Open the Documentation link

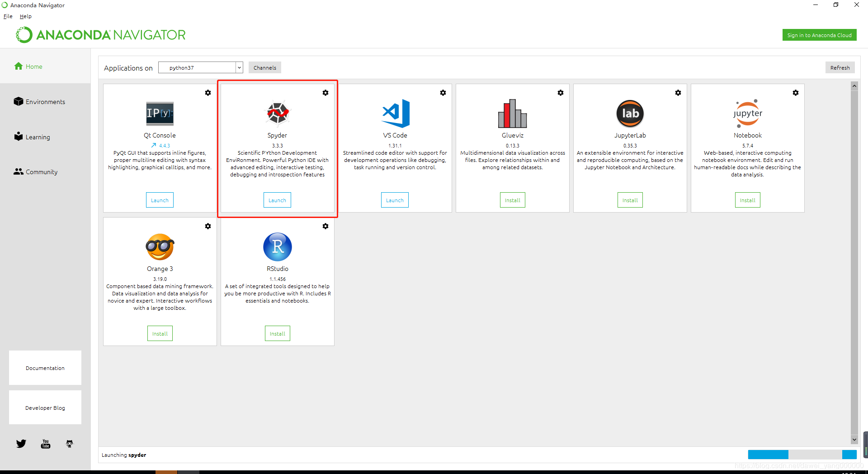pyautogui.click(x=45, y=368)
